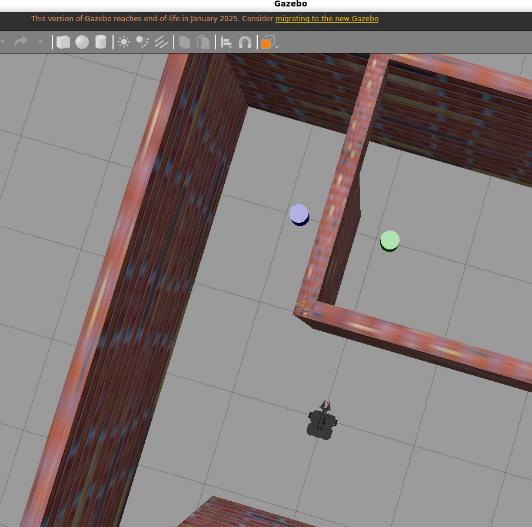Select the blue cylinder in the scene
Screen dimensions: 532x527
(299, 215)
